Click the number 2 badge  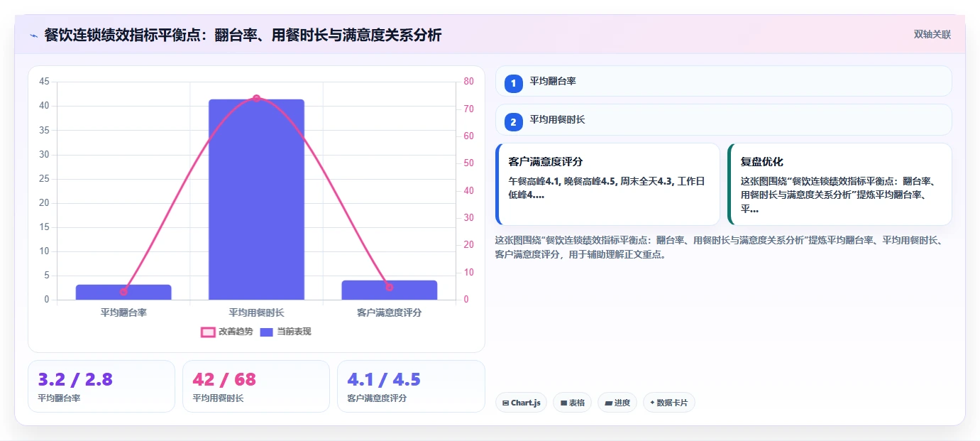click(514, 122)
